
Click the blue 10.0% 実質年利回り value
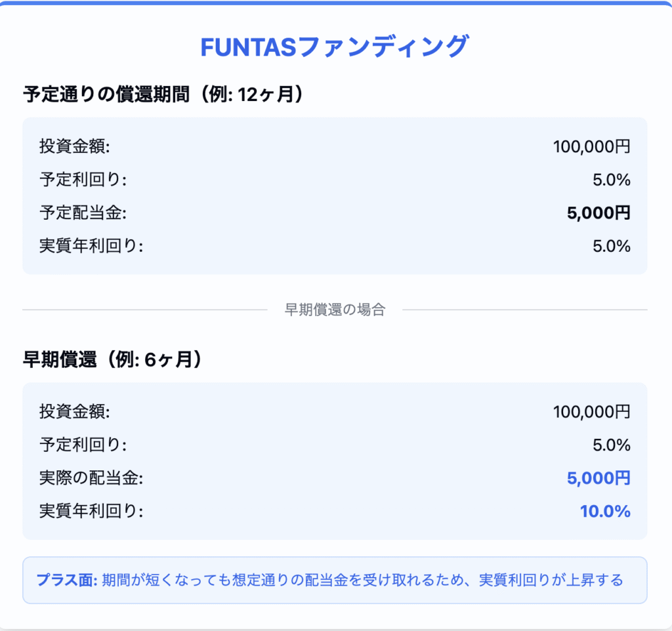click(605, 511)
